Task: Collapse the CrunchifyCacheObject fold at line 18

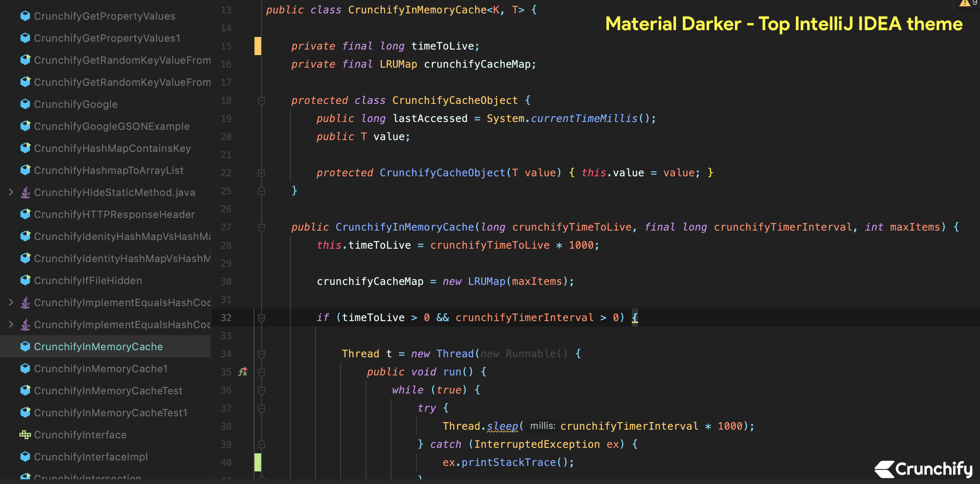Action: (261, 100)
